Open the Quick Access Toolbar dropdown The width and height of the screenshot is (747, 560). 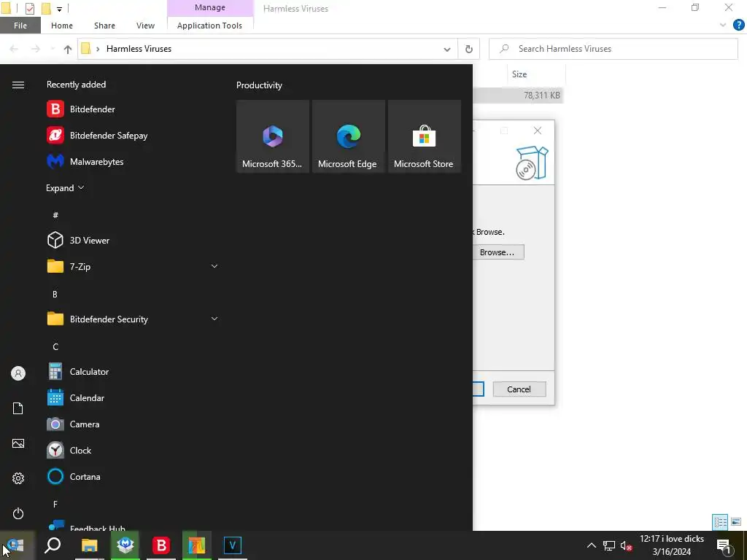pyautogui.click(x=59, y=9)
